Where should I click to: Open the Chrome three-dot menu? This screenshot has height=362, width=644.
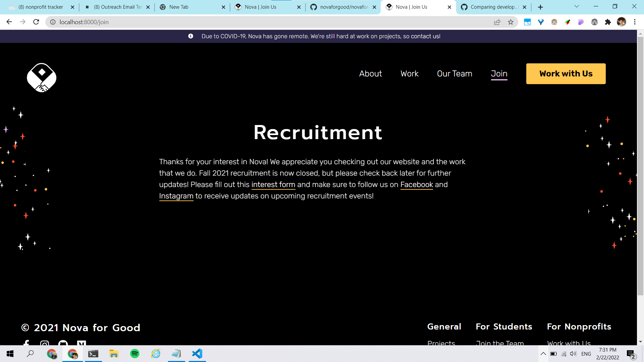pos(635,22)
